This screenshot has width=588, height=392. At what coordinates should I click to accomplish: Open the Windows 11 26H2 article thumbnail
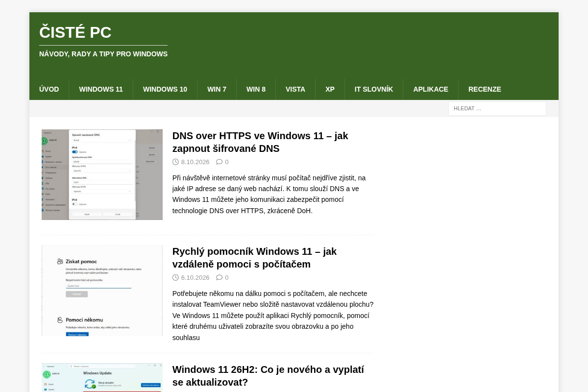[102, 378]
